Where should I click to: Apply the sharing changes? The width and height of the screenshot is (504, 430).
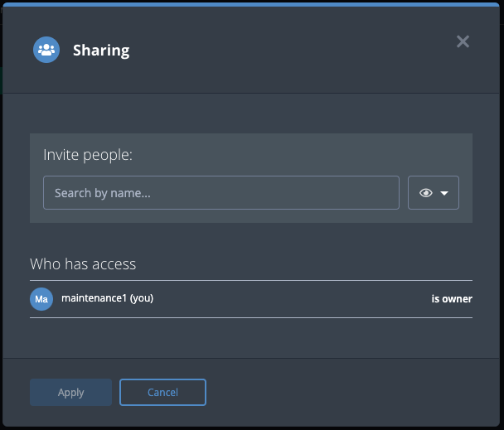(70, 392)
